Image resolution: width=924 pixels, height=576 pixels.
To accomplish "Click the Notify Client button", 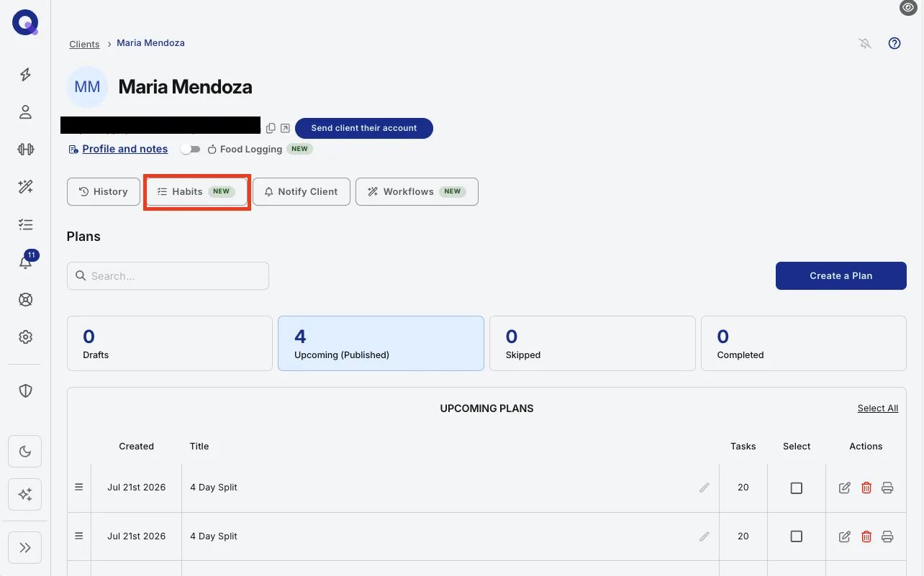I will click(x=302, y=191).
